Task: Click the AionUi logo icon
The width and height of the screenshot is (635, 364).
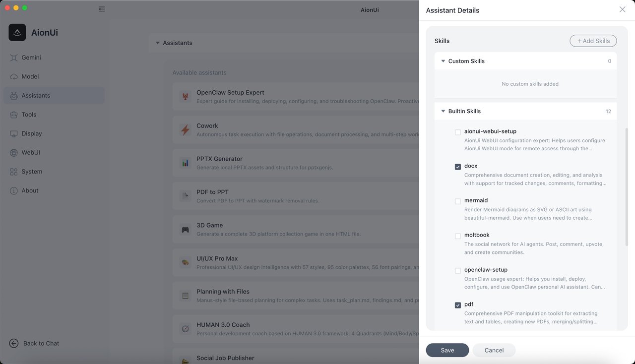Action: (x=17, y=32)
